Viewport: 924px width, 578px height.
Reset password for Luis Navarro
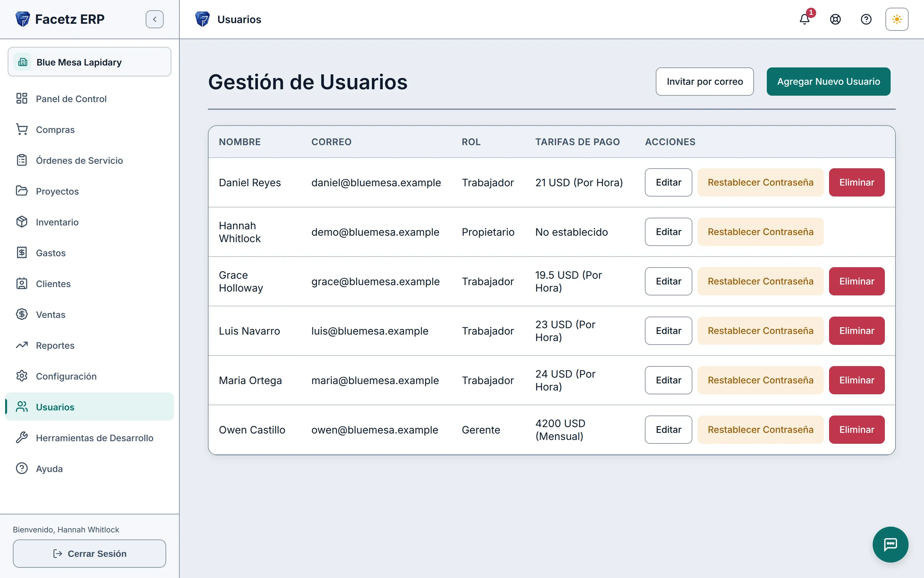point(760,331)
